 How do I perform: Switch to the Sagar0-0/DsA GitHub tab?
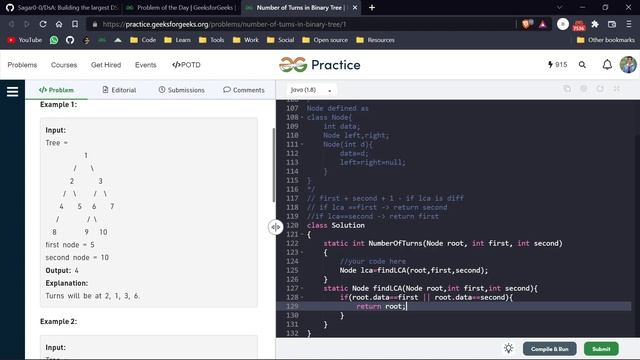click(61, 8)
